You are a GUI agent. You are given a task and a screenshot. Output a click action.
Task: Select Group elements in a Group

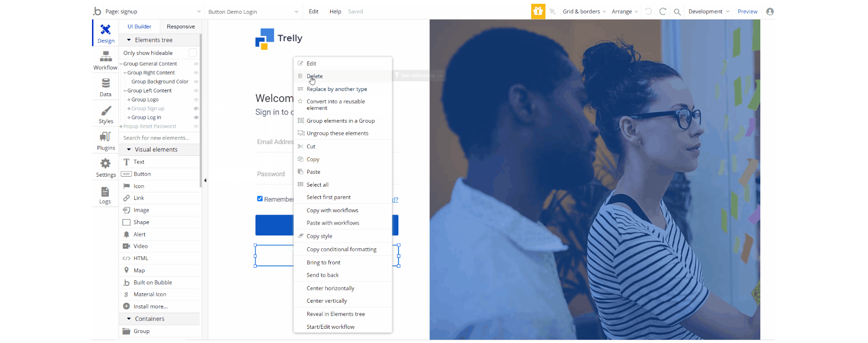pos(343,121)
